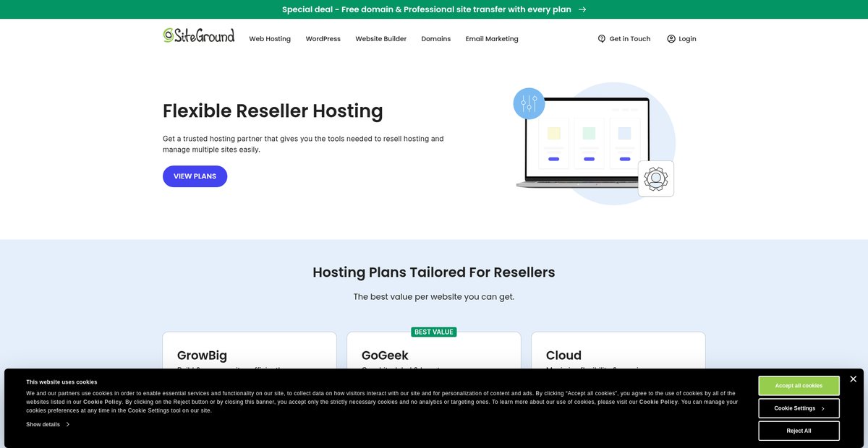
Task: Open the WordPress menu
Action: click(x=323, y=39)
